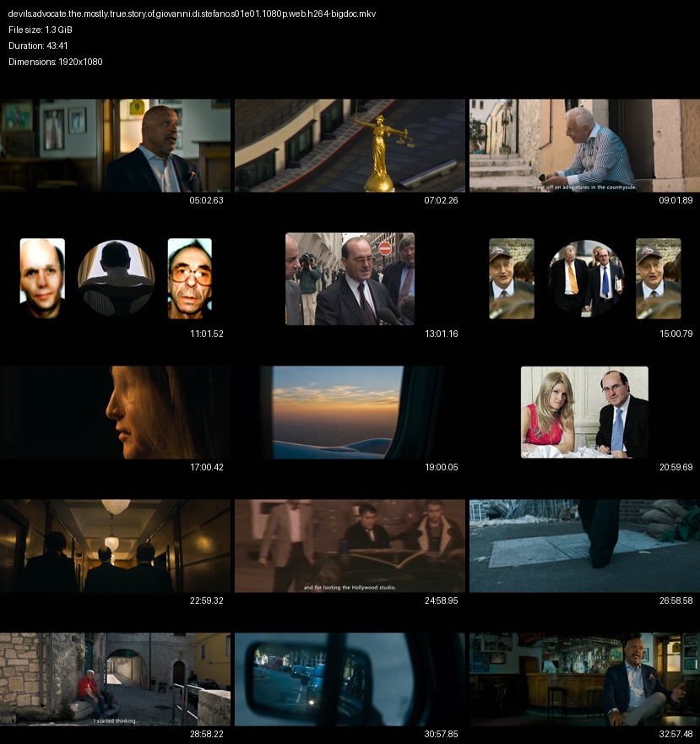The width and height of the screenshot is (700, 744).
Task: Click the two suited men circular image
Action: pyautogui.click(x=585, y=278)
